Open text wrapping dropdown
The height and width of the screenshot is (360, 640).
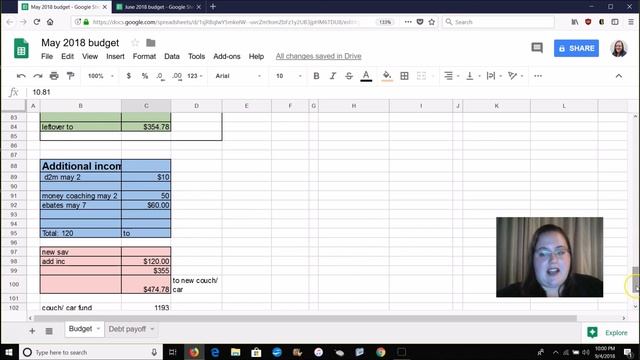[494, 76]
